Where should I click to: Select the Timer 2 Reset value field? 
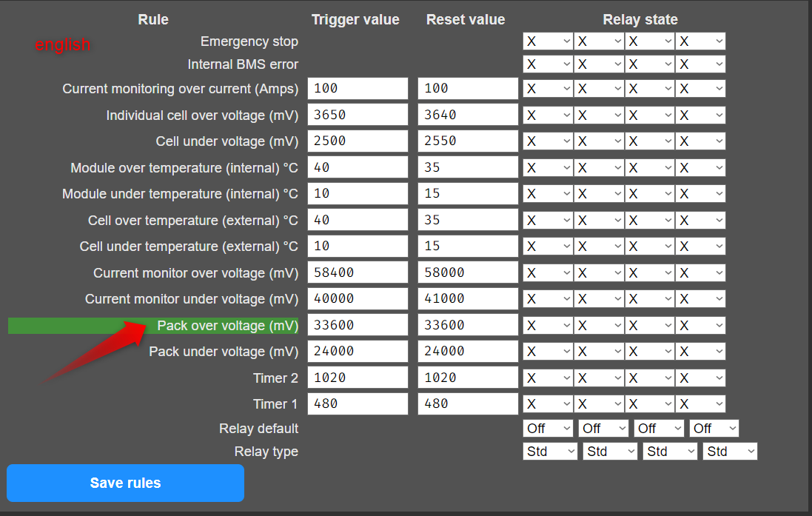point(467,377)
